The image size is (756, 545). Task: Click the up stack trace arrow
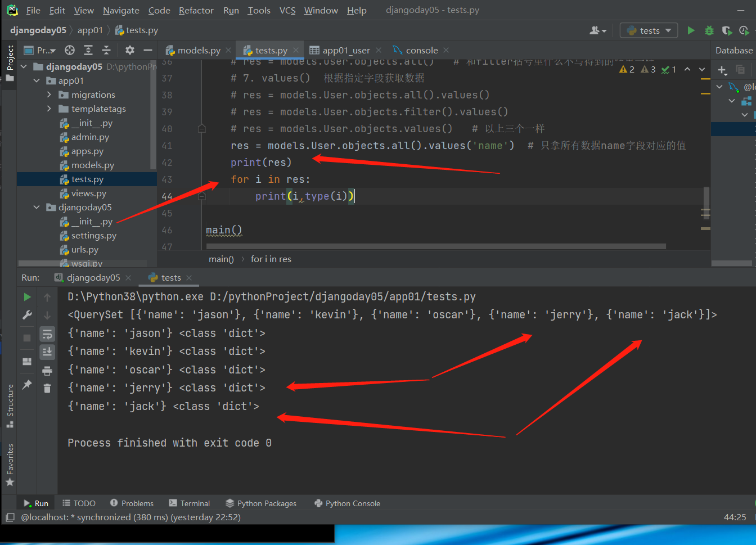pos(47,297)
